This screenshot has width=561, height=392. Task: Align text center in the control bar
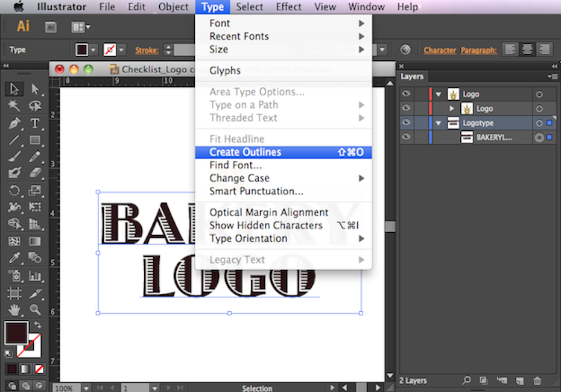(527, 50)
